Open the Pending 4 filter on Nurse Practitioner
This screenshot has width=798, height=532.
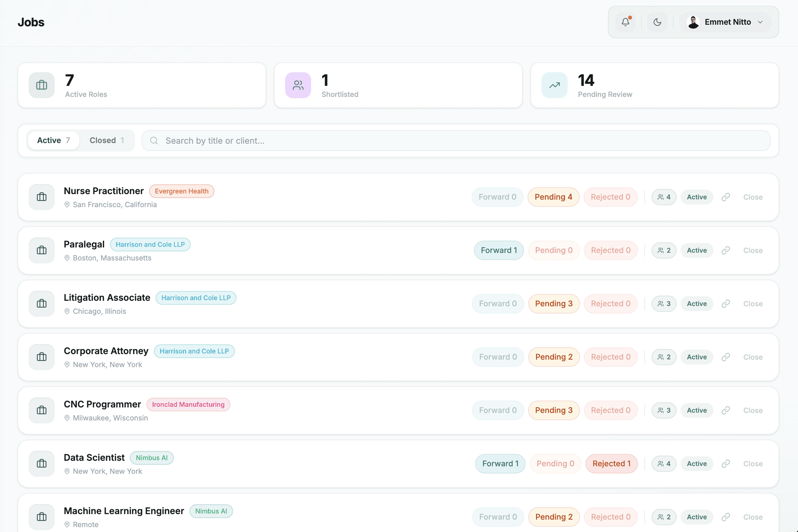[553, 197]
